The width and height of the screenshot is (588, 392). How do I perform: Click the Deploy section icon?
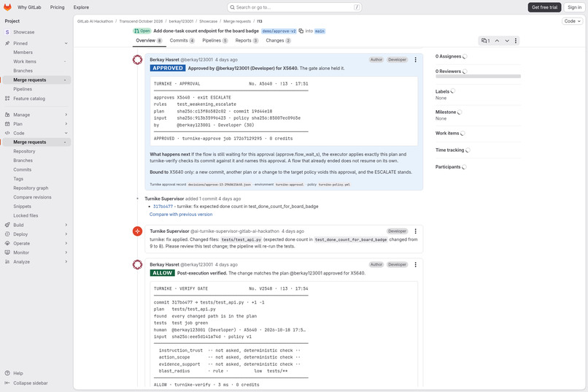coord(7,234)
